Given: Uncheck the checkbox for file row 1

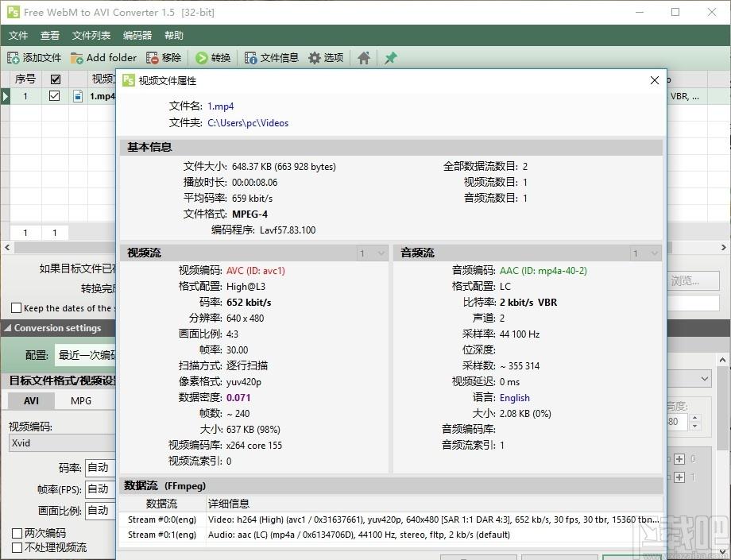Looking at the screenshot, I should coord(55,96).
